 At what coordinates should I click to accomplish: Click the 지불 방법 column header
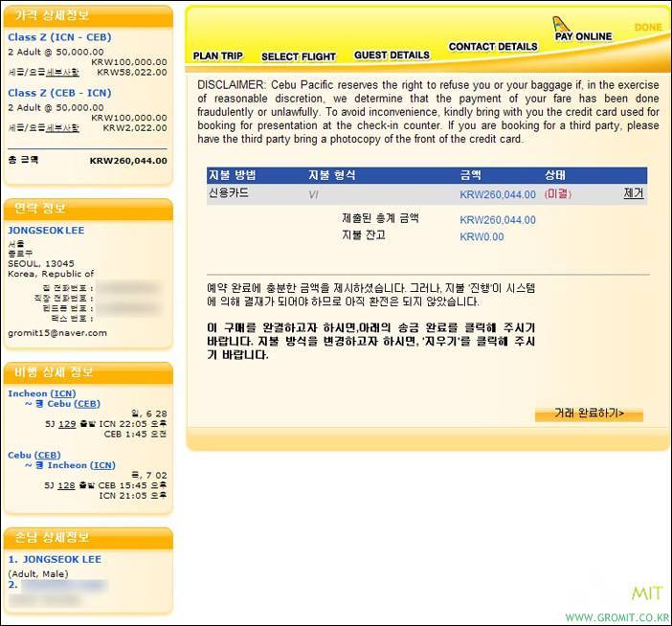(232, 175)
